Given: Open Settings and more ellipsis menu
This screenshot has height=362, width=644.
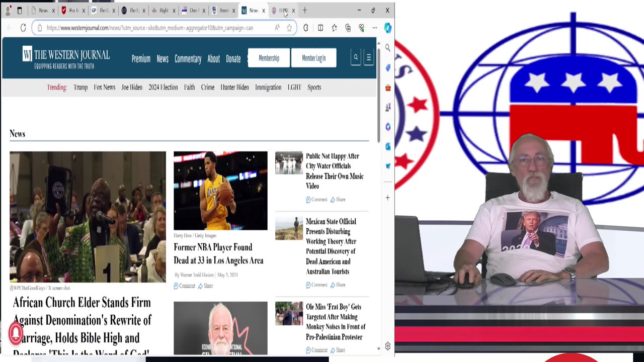Looking at the screenshot, I should point(375,28).
